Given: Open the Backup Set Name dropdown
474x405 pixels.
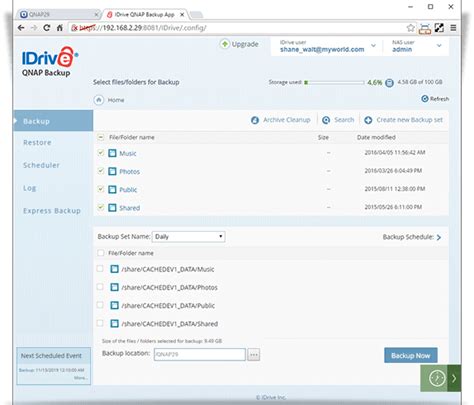Looking at the screenshot, I should pos(189,237).
